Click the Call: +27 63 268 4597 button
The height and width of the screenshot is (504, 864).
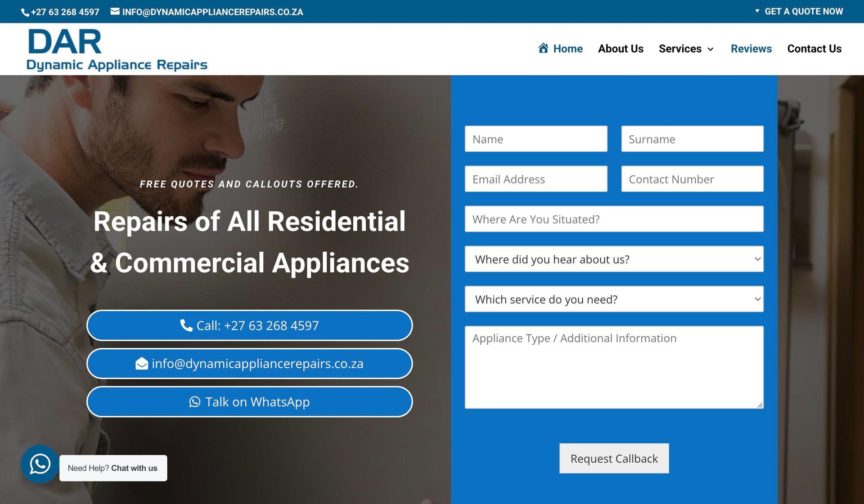pyautogui.click(x=250, y=326)
